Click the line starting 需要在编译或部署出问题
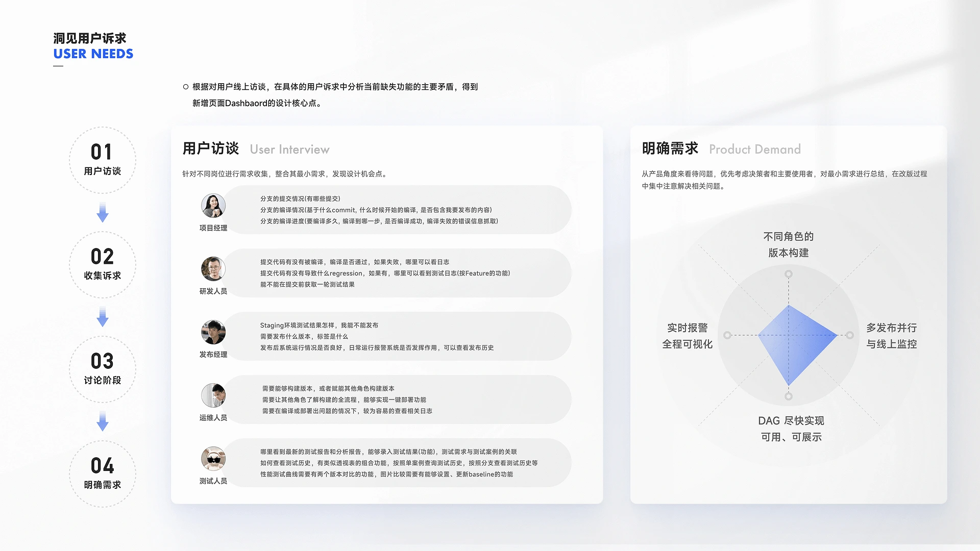This screenshot has height=551, width=980. [347, 411]
